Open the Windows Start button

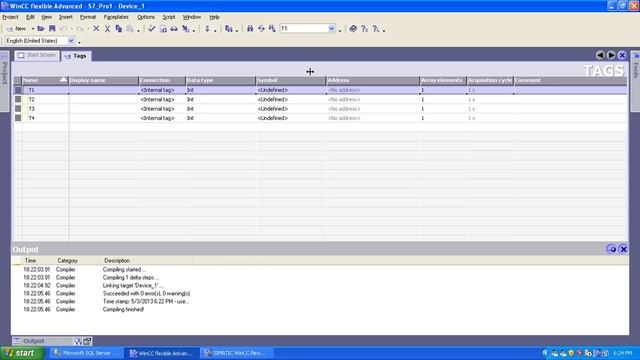(22, 353)
